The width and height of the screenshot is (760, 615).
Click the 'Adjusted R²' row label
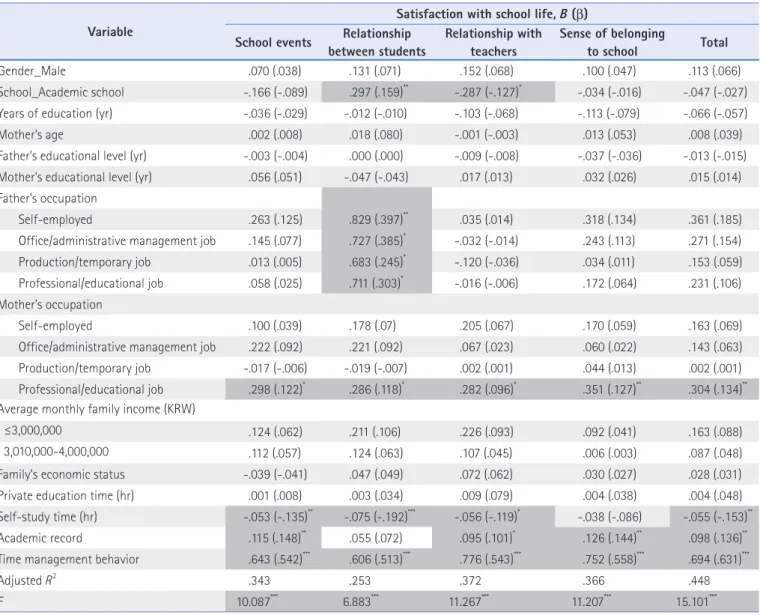(28, 580)
